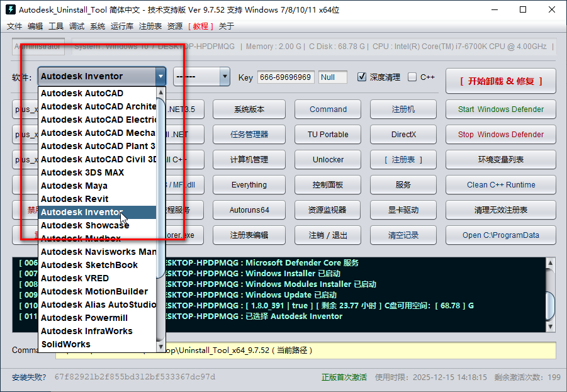Open 任务管理器

pos(249,135)
